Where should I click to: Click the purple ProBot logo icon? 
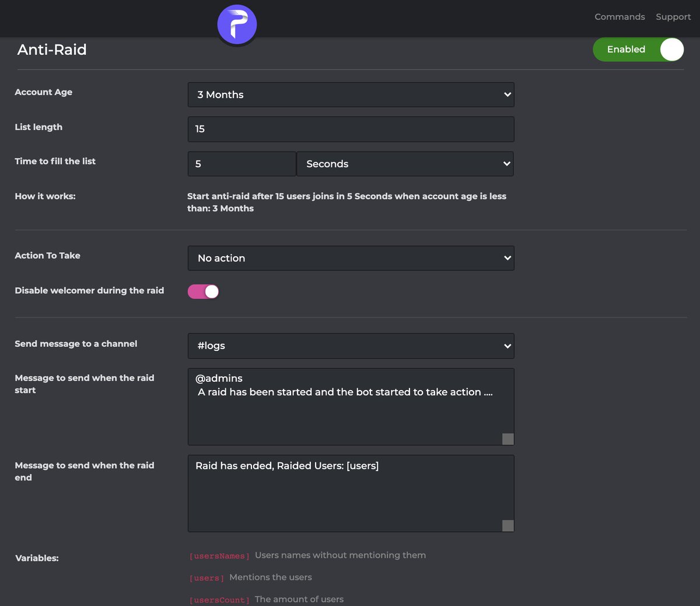(x=237, y=25)
